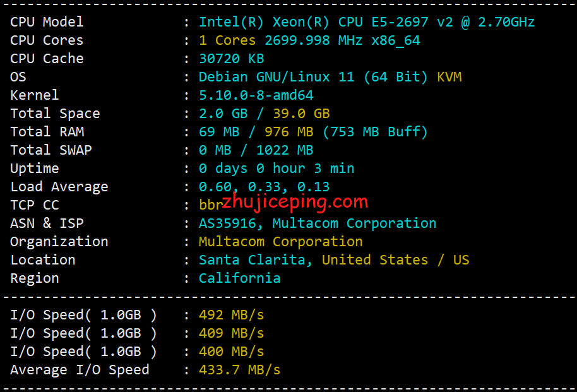Select the CPU model value Intel(R) Xeon(R) E5-2697 v2
The image size is (577, 392).
[x=367, y=23]
